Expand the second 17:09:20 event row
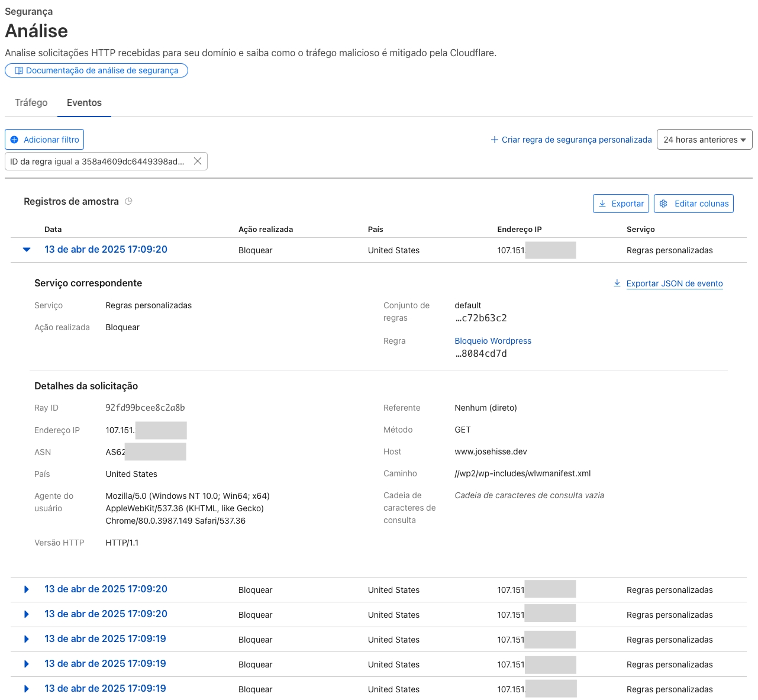The height and width of the screenshot is (700, 758). [x=27, y=589]
